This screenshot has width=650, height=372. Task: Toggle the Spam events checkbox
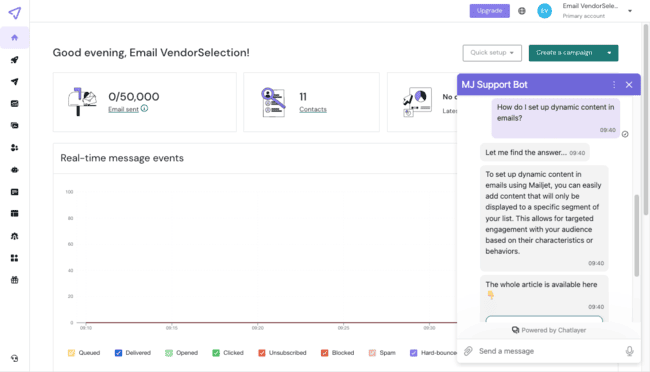click(372, 353)
